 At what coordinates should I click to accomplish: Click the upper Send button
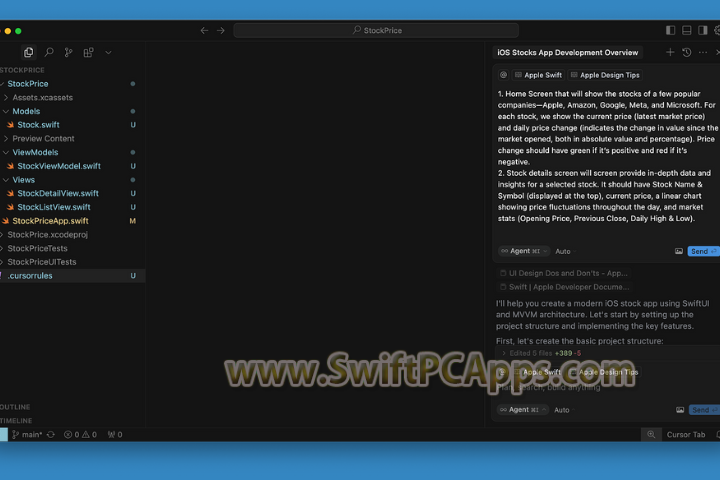(703, 251)
